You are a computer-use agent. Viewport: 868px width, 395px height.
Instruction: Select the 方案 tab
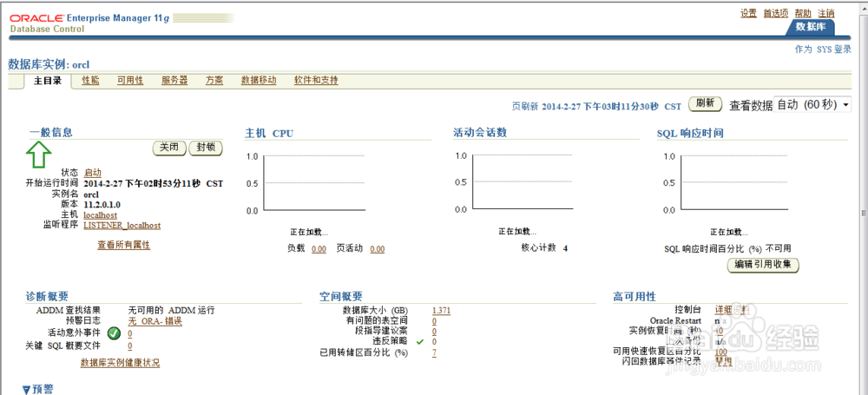(x=214, y=81)
